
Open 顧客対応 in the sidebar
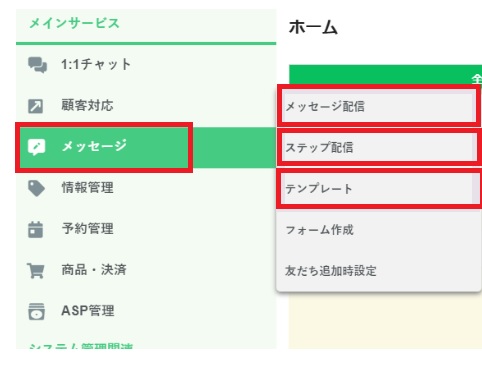point(146,106)
